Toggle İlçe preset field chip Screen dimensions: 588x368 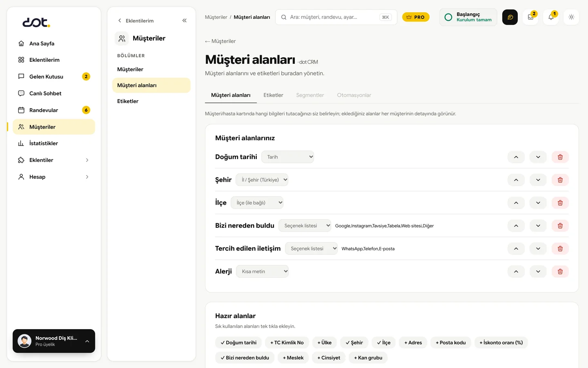pyautogui.click(x=383, y=343)
